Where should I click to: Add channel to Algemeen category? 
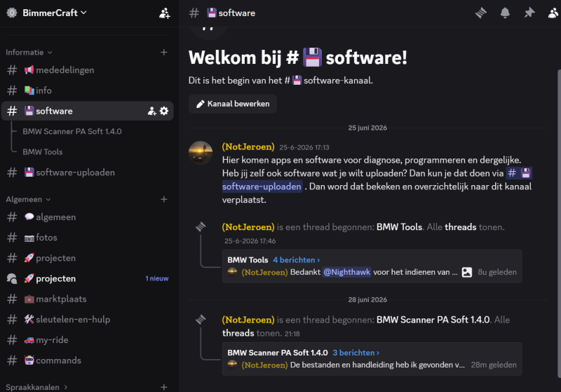[164, 199]
